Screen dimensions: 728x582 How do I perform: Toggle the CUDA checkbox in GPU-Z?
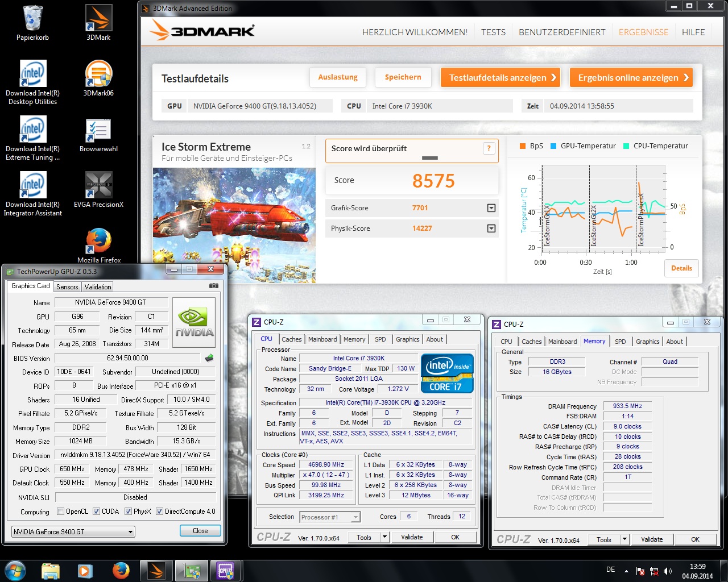(97, 512)
